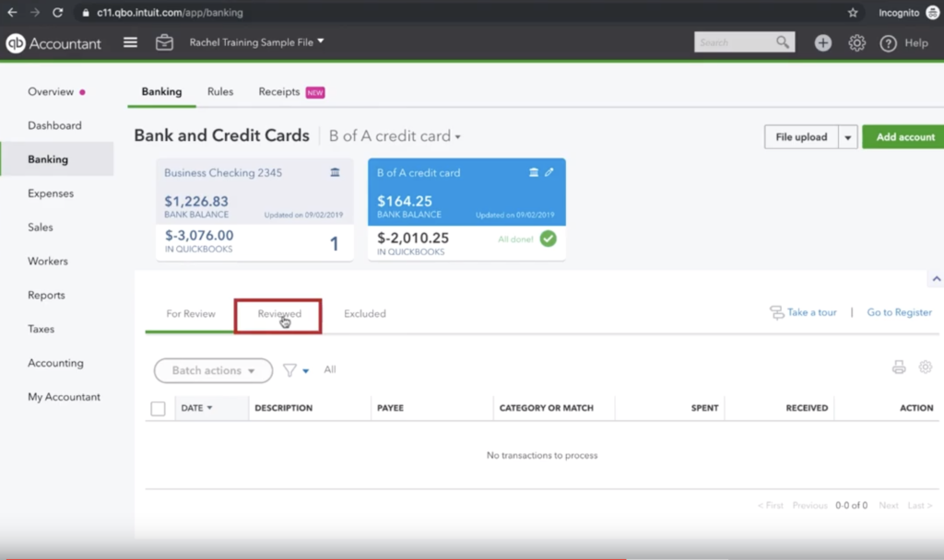The image size is (944, 560).
Task: Select the Reviewed tab
Action: (279, 314)
